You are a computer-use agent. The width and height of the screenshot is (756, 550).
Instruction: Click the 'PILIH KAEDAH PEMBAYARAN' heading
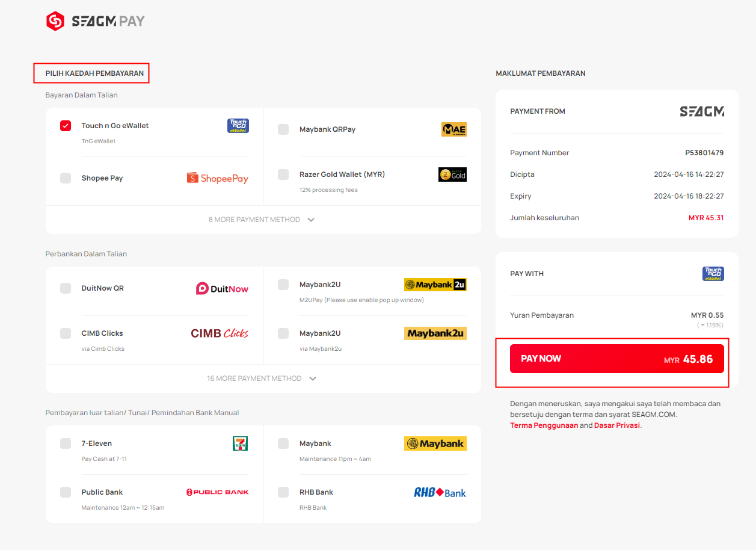[95, 73]
